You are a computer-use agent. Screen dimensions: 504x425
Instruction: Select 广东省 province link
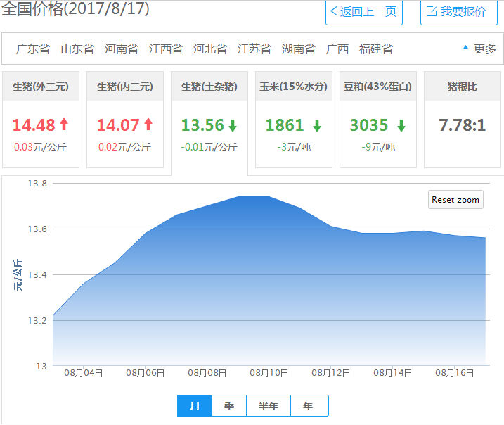pyautogui.click(x=33, y=49)
